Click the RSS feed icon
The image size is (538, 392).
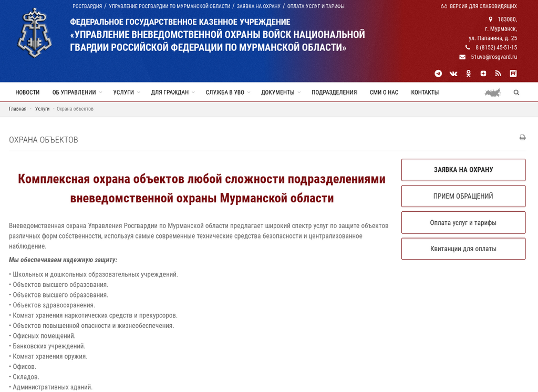pyautogui.click(x=498, y=74)
